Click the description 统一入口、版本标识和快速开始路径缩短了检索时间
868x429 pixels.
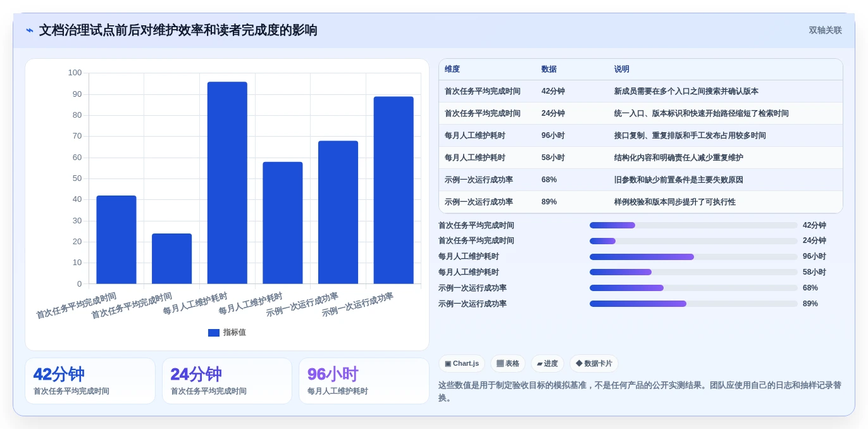click(x=702, y=113)
